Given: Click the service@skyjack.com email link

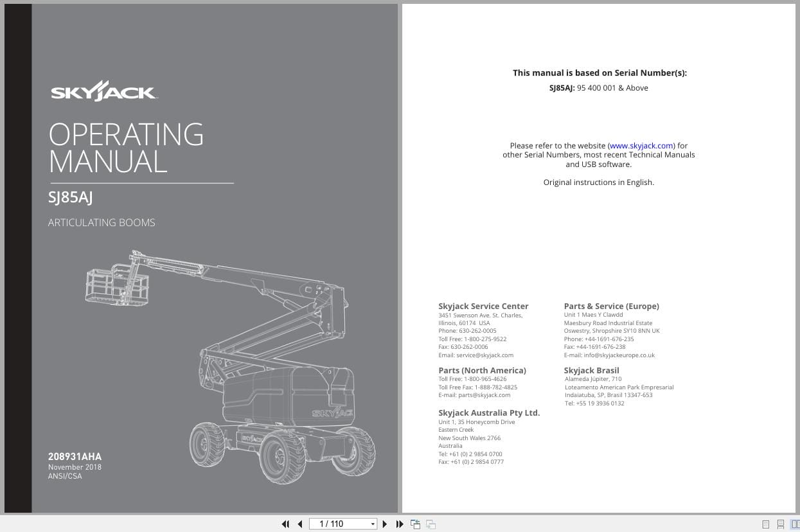Looking at the screenshot, I should 486,355.
